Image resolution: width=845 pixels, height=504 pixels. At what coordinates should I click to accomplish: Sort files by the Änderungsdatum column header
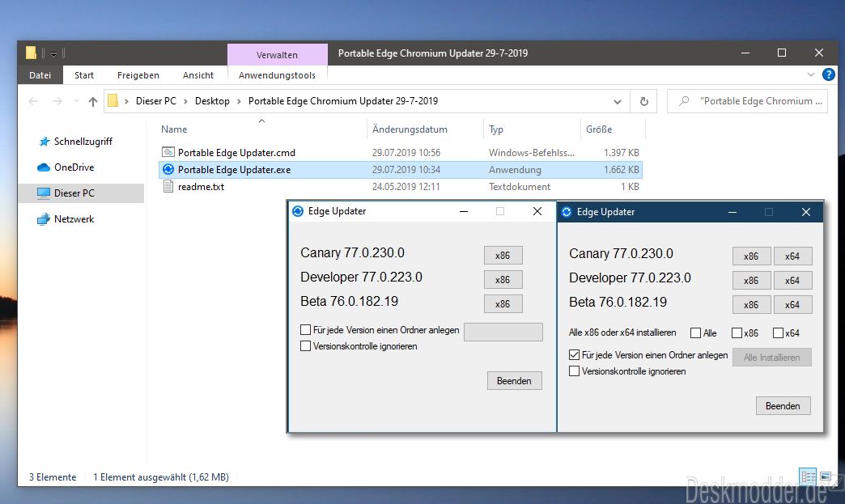(410, 129)
